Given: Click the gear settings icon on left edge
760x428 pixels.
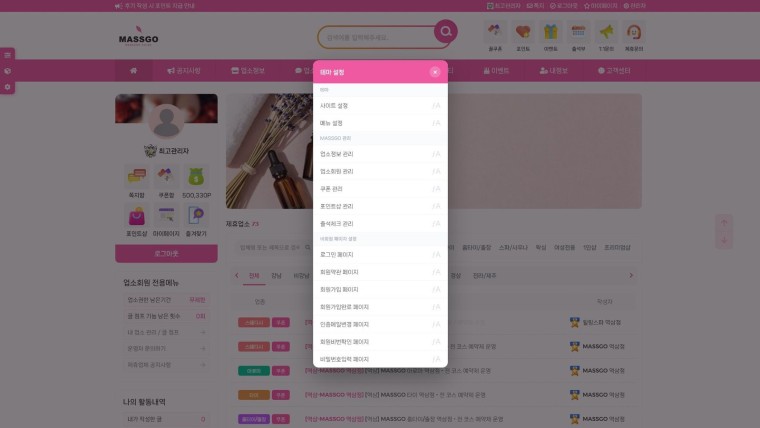Looking at the screenshot, I should point(7,87).
